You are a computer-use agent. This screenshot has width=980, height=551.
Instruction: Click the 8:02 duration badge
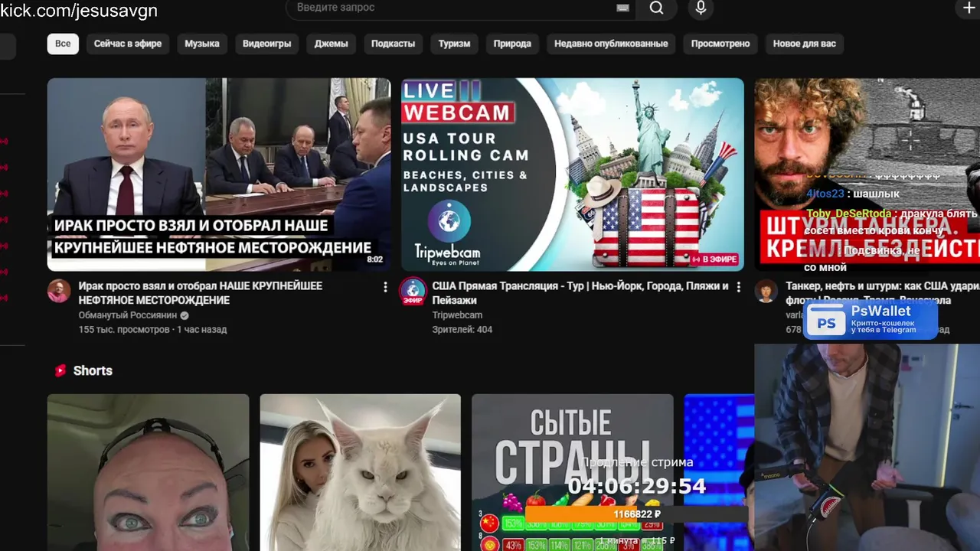click(x=375, y=259)
